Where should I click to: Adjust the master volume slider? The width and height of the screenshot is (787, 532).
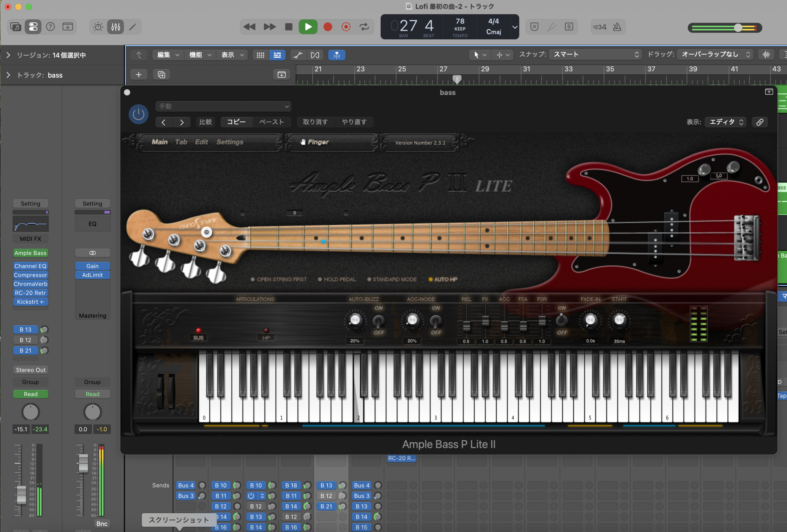pos(738,28)
